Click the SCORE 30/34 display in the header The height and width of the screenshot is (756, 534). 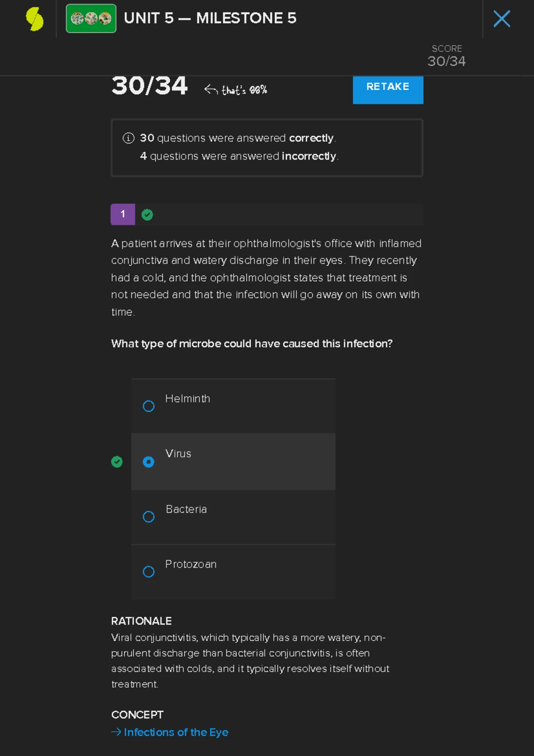(446, 56)
